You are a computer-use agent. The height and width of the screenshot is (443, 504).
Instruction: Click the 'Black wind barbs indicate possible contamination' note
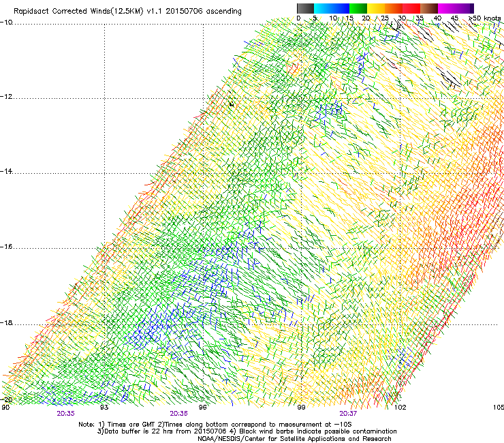313,431
